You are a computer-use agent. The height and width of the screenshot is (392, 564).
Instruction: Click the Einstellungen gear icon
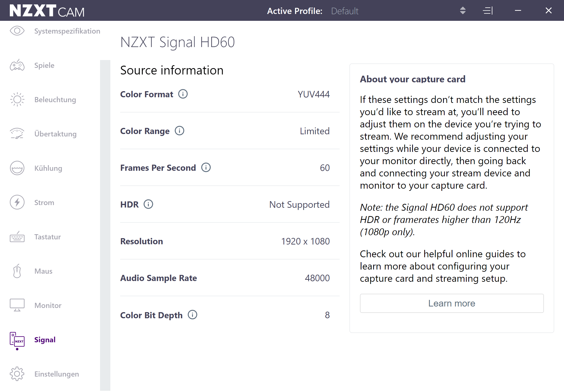(x=17, y=374)
